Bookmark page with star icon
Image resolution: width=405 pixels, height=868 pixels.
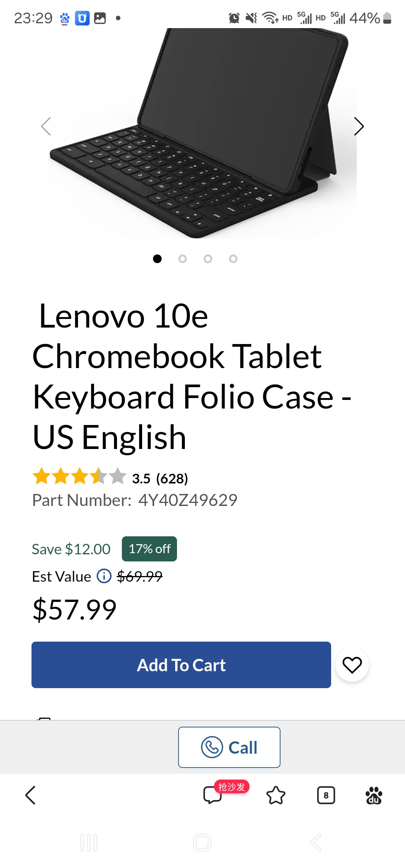[x=276, y=795]
